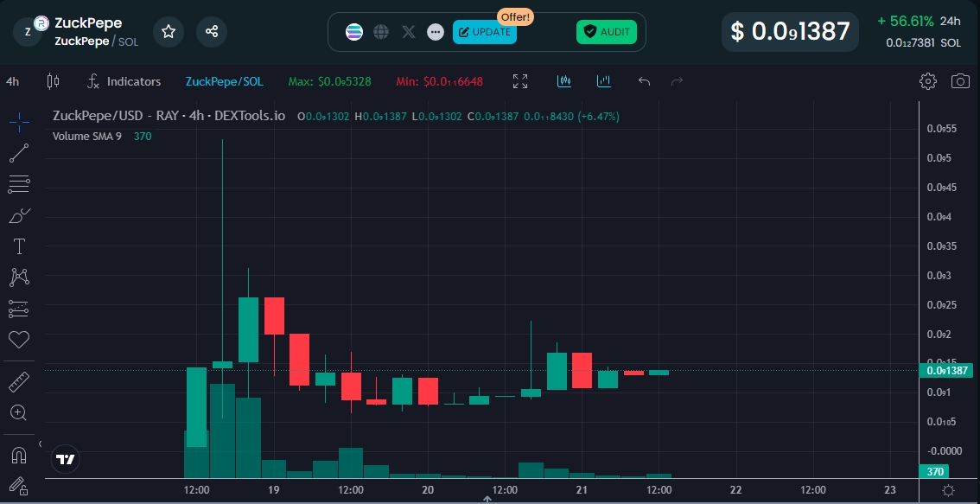Click the UPDATE button
The height and width of the screenshot is (504, 980).
point(484,32)
